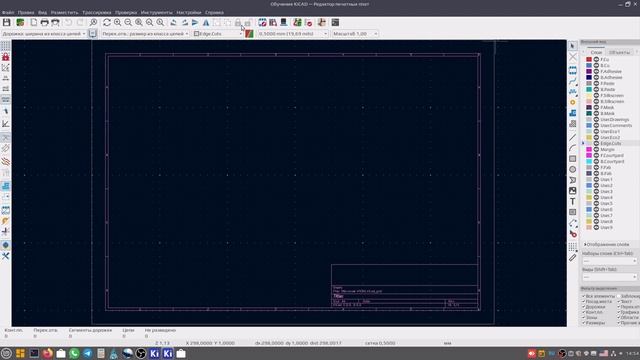Screen dimensions: 640x360
Task: Open the Трассировка menu
Action: click(97, 13)
